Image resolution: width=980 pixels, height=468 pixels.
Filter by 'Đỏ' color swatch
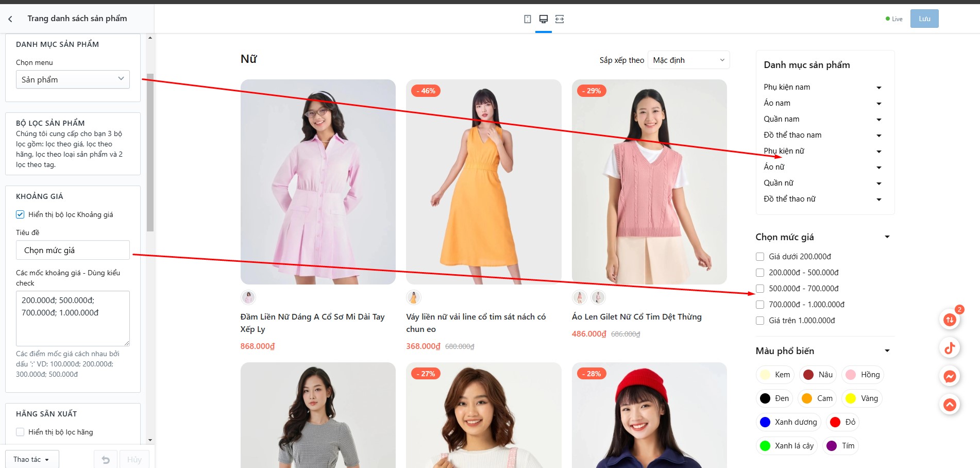point(843,422)
